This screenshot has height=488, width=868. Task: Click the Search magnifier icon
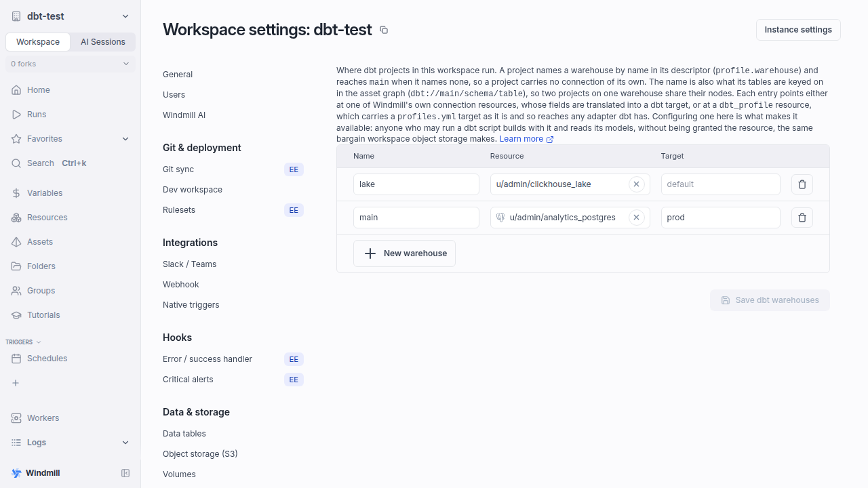[16, 163]
